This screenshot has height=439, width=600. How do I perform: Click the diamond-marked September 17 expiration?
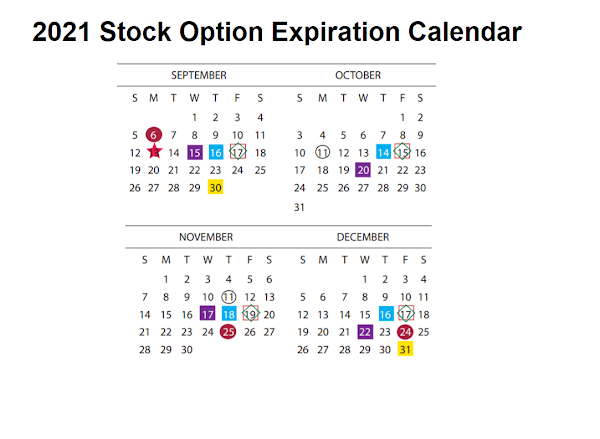pos(238,152)
